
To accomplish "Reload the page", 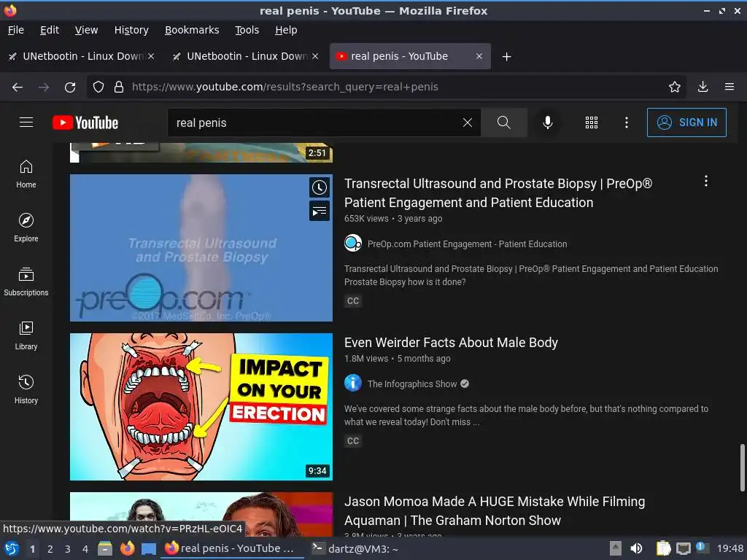I will tap(70, 87).
